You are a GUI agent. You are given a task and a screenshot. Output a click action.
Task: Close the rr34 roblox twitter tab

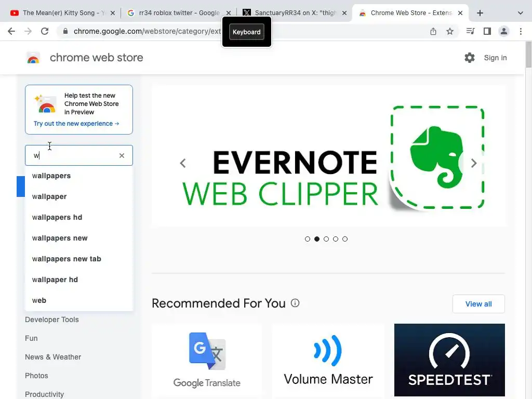229,13
